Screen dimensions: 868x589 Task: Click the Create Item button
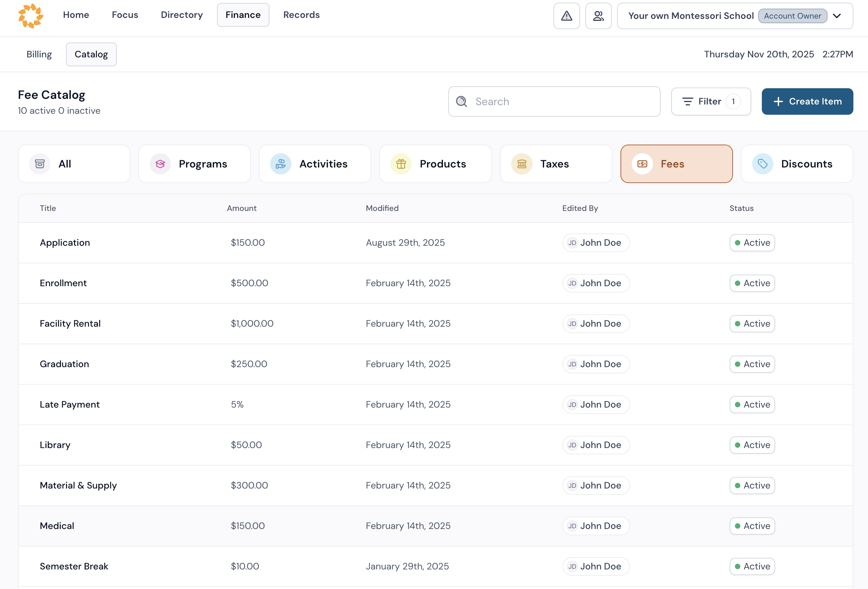(x=807, y=101)
